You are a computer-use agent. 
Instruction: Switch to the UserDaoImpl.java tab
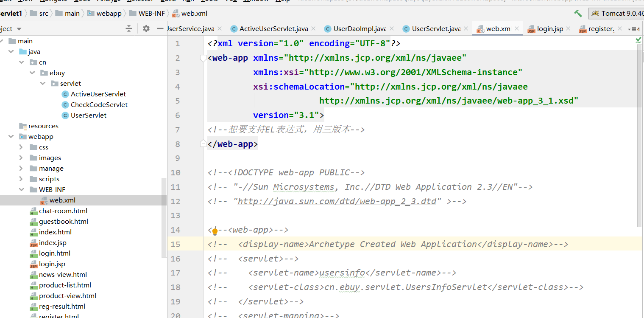pyautogui.click(x=360, y=29)
